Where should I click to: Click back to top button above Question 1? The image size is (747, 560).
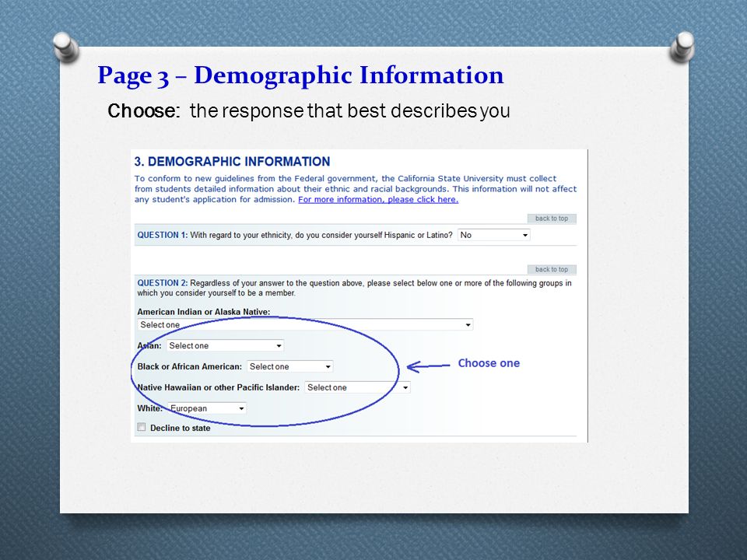click(x=552, y=219)
